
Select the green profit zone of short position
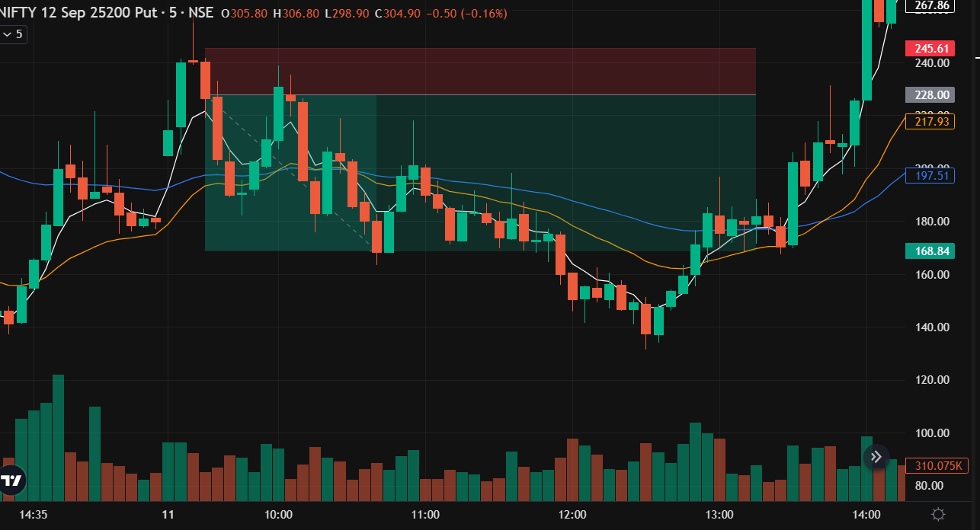[x=480, y=173]
